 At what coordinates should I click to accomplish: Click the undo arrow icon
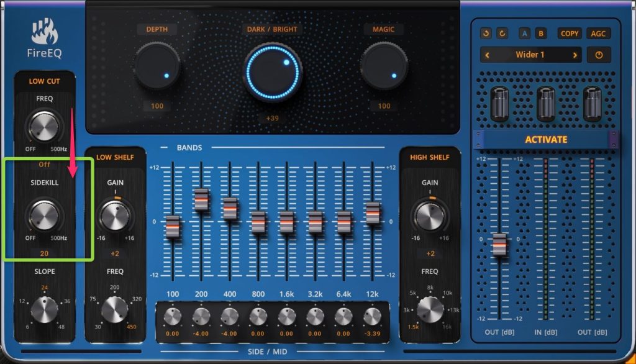point(486,34)
